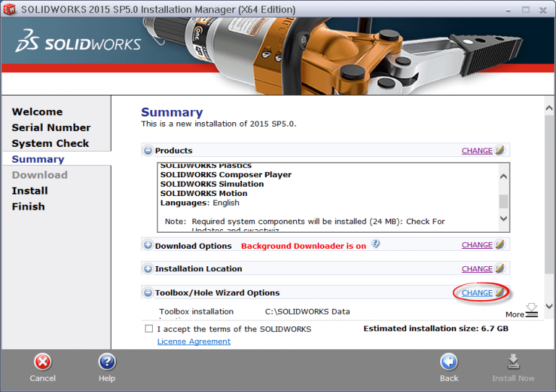Go to the System Check step
The height and width of the screenshot is (392, 556).
click(50, 143)
